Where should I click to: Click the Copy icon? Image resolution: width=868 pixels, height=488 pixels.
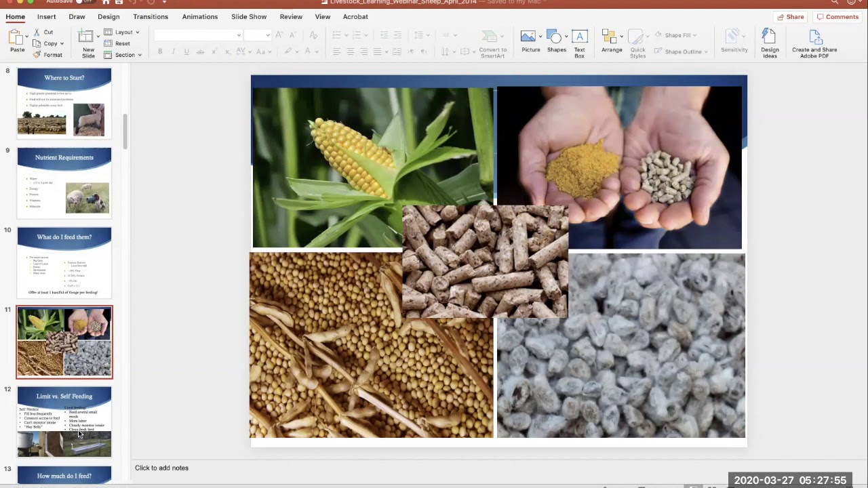coord(37,43)
